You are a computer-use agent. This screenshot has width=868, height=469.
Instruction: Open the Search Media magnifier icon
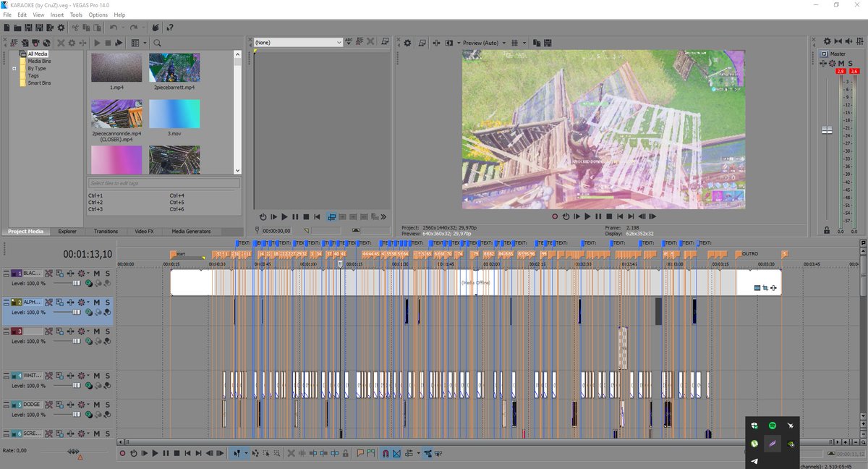(157, 43)
